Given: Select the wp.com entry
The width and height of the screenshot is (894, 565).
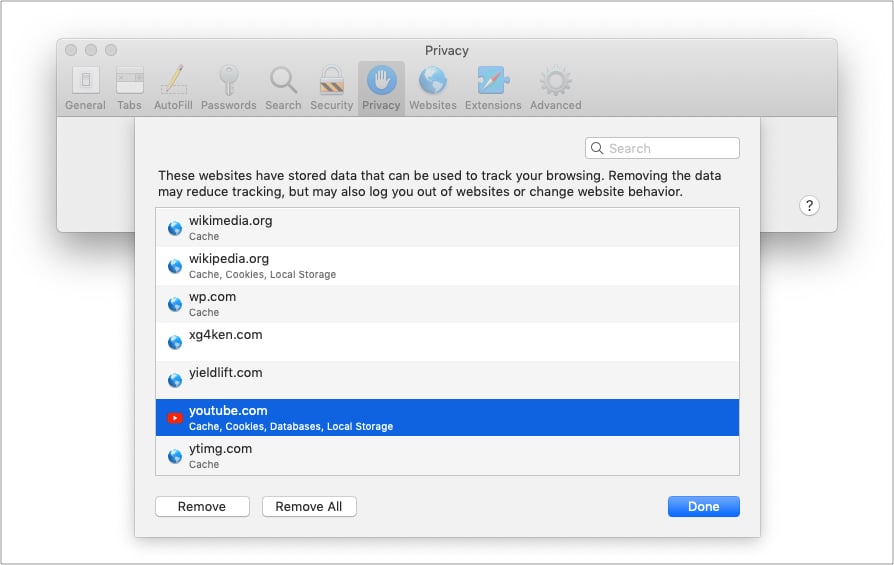Looking at the screenshot, I should coord(448,304).
